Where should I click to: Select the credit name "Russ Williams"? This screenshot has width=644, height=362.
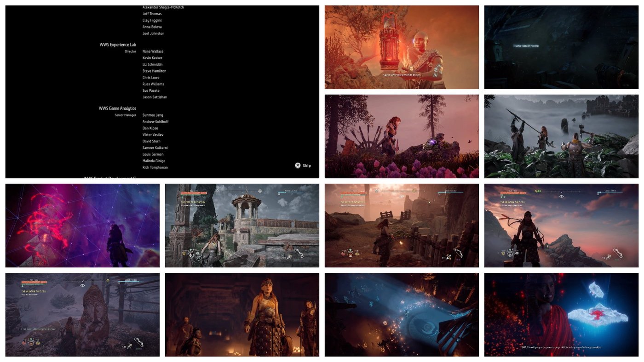(153, 84)
